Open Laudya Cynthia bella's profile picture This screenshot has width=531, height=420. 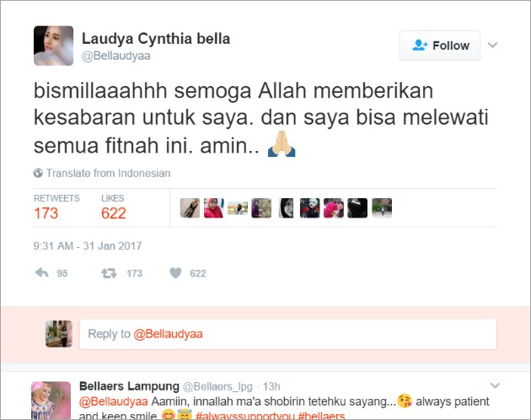[x=53, y=46]
